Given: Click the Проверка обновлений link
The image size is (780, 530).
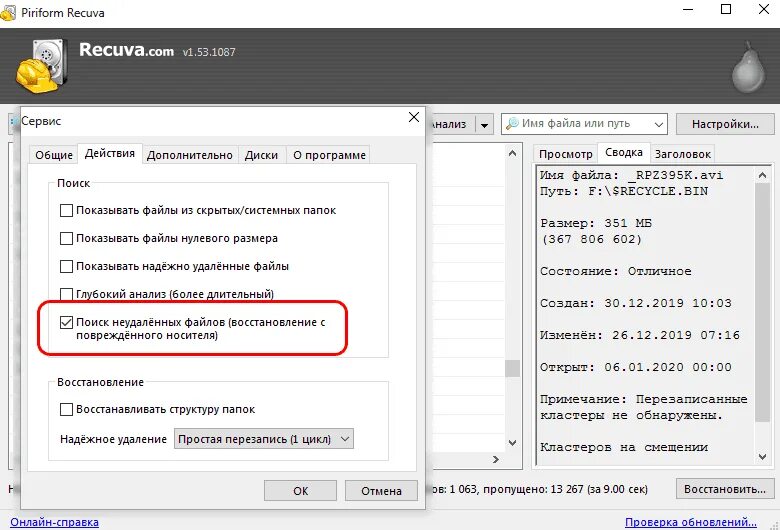Looking at the screenshot, I should [691, 522].
